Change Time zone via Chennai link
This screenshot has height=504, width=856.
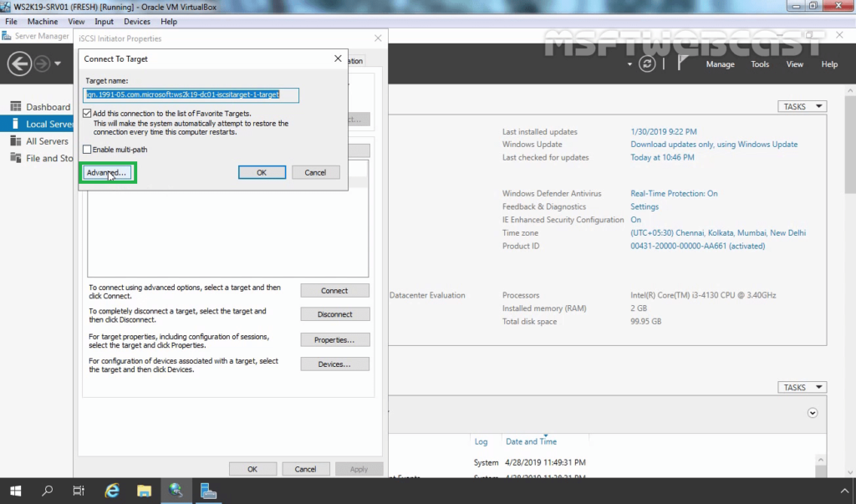pyautogui.click(x=718, y=232)
